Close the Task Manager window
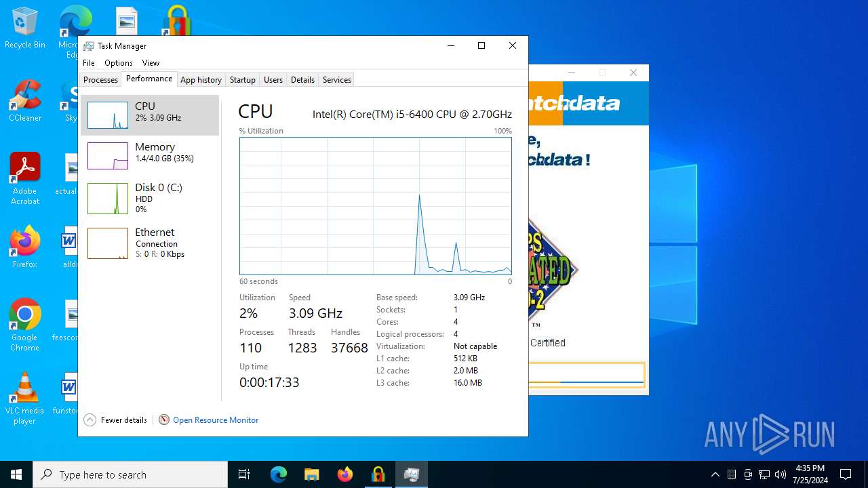868x488 pixels. 513,45
